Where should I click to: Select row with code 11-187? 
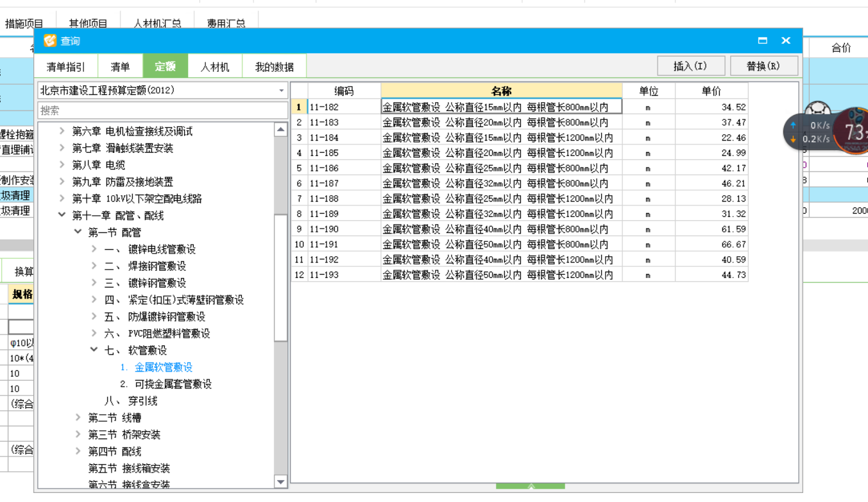pos(520,183)
